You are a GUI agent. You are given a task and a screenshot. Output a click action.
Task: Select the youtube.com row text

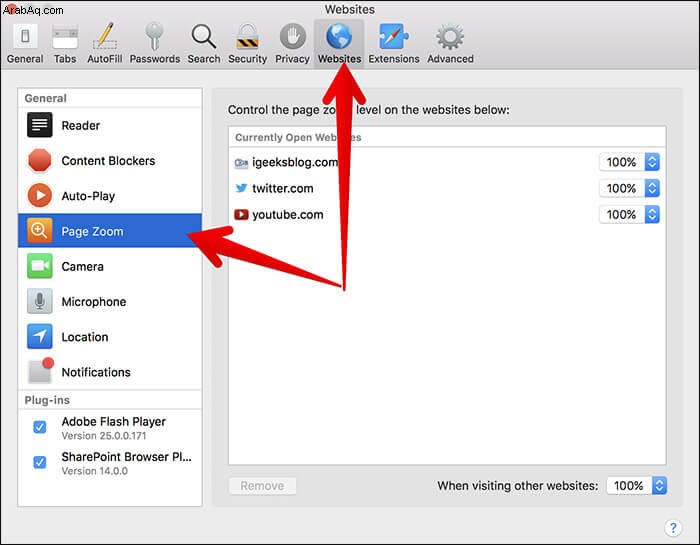coord(288,215)
